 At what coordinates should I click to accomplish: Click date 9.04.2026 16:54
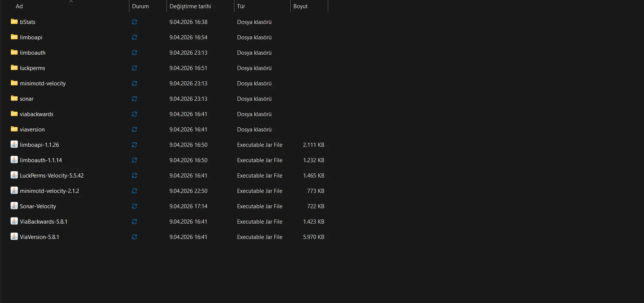(188, 37)
